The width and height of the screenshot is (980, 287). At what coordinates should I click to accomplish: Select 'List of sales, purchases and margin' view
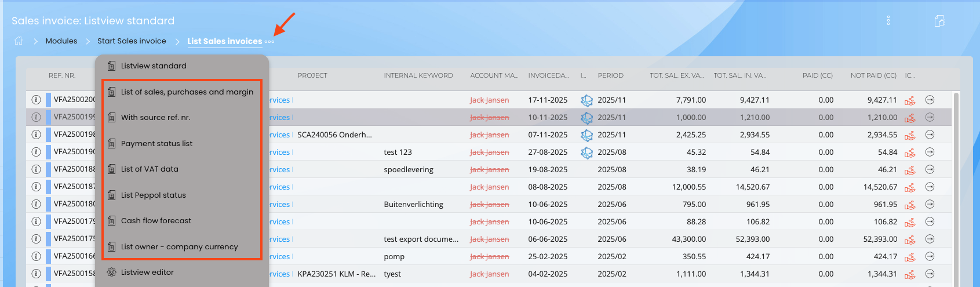(x=187, y=92)
